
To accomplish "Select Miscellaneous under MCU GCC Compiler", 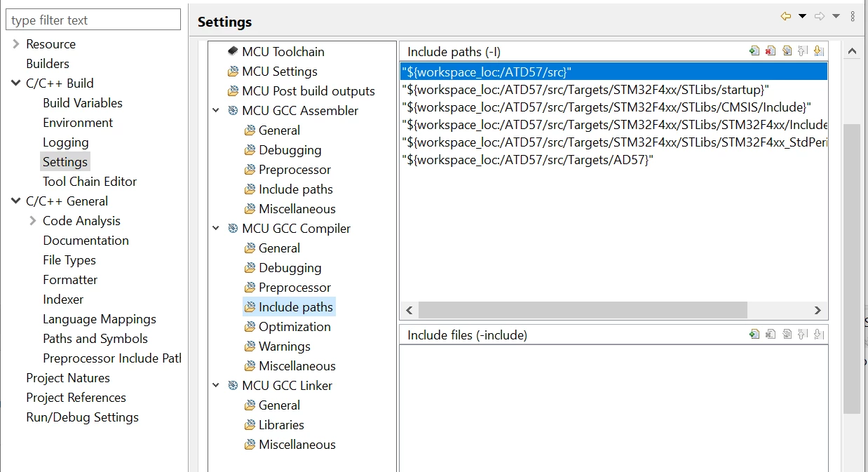I will [297, 365].
